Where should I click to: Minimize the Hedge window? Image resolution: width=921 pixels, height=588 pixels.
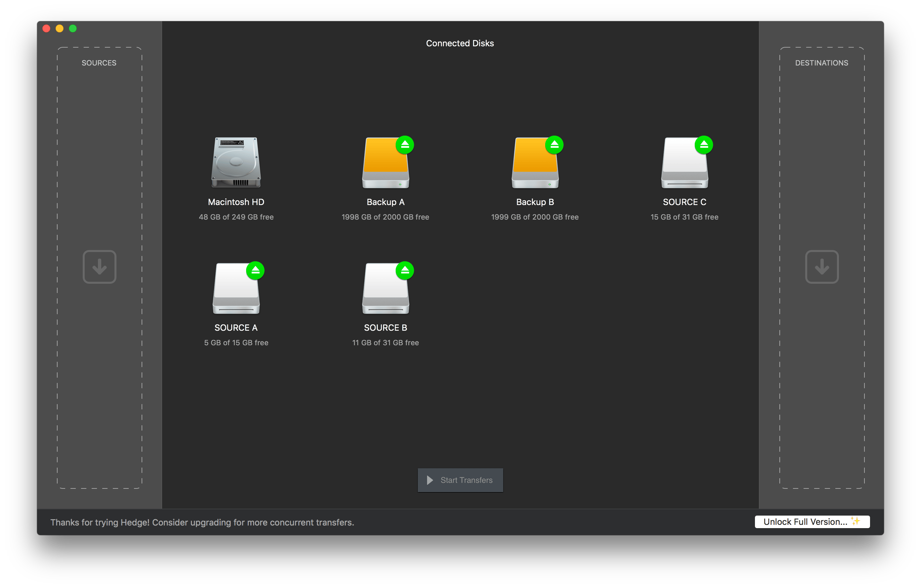[x=60, y=29]
